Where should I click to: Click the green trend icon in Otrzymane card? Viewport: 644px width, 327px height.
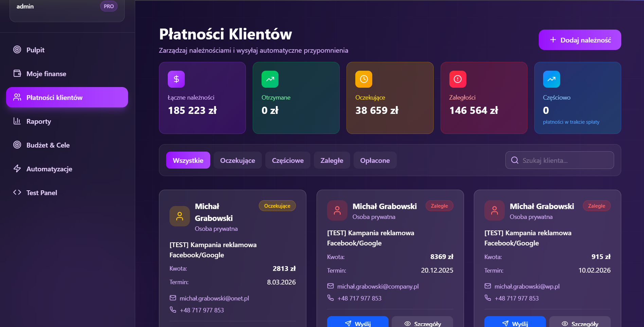tap(270, 79)
